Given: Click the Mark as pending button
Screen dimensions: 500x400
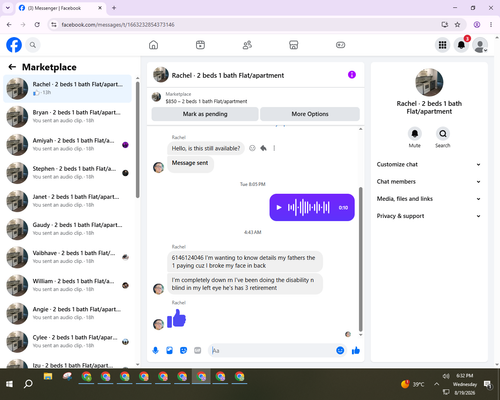Looking at the screenshot, I should coord(205,114).
